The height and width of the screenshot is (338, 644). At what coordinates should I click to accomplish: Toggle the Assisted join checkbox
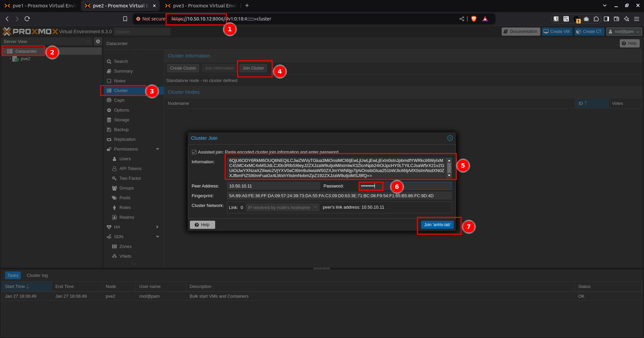click(194, 152)
